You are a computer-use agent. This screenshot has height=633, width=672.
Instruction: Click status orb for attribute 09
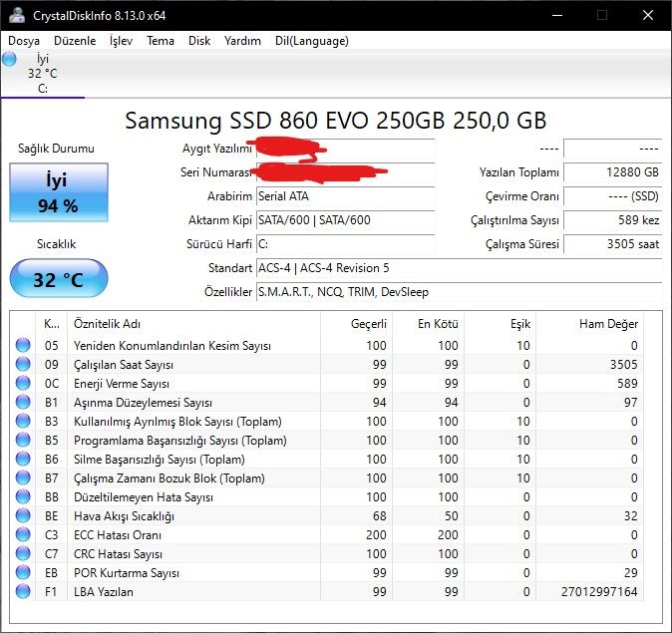coord(23,364)
